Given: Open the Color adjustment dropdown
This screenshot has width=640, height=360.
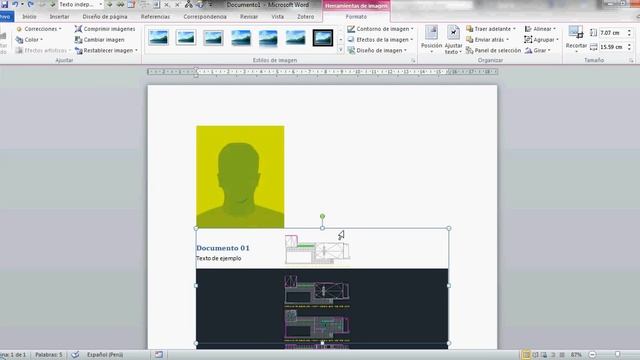Looking at the screenshot, I should coord(29,40).
